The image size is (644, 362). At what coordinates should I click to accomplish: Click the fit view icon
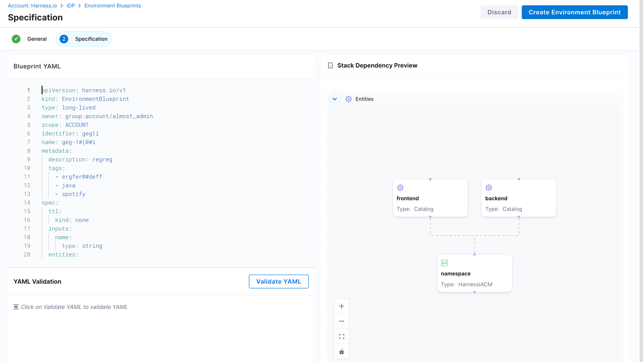click(341, 336)
